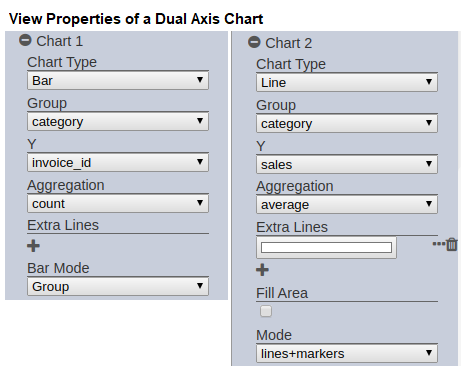Collapse the Chart 2 section minus icon
The width and height of the screenshot is (463, 369).
pos(254,42)
